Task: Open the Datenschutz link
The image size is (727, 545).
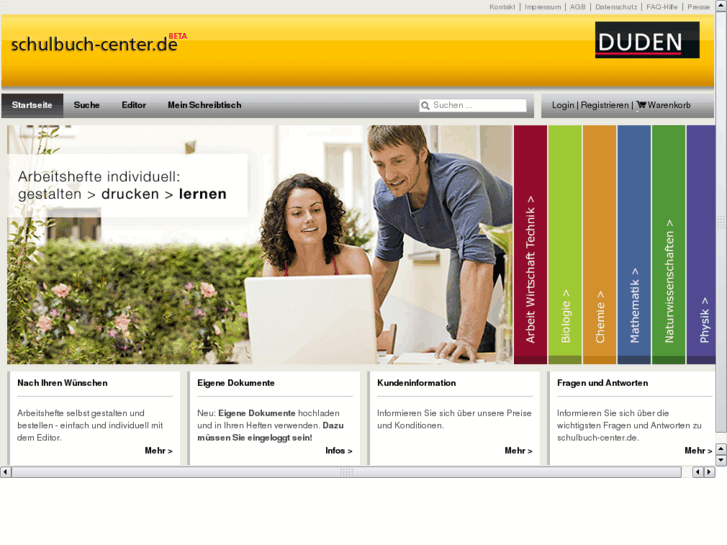Action: tap(616, 7)
